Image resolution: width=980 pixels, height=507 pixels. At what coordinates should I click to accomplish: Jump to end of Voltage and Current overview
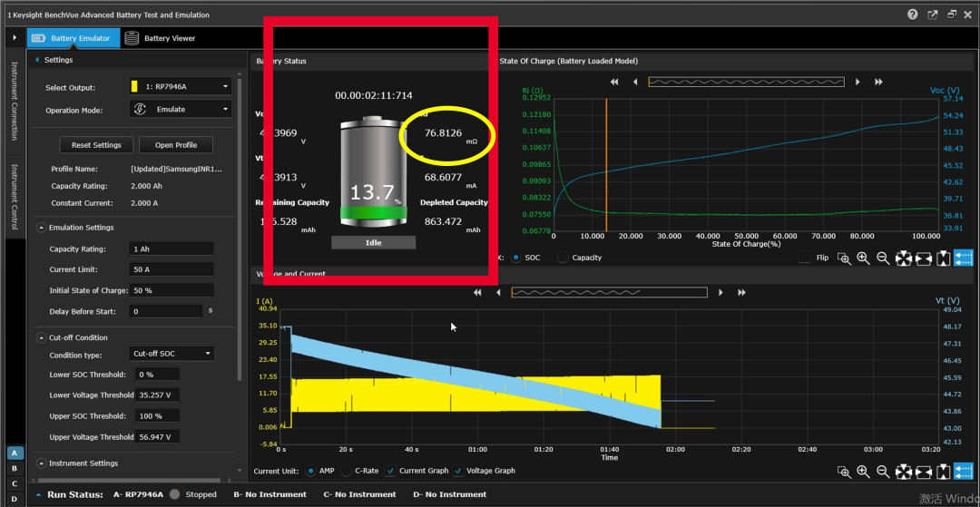(742, 292)
